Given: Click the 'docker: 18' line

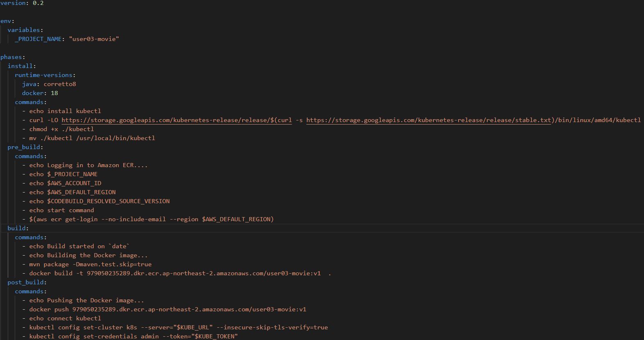Looking at the screenshot, I should pyautogui.click(x=40, y=93).
